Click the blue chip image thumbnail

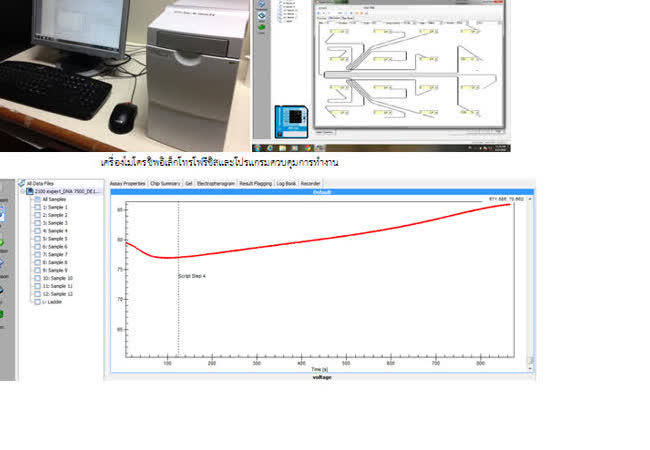291,122
